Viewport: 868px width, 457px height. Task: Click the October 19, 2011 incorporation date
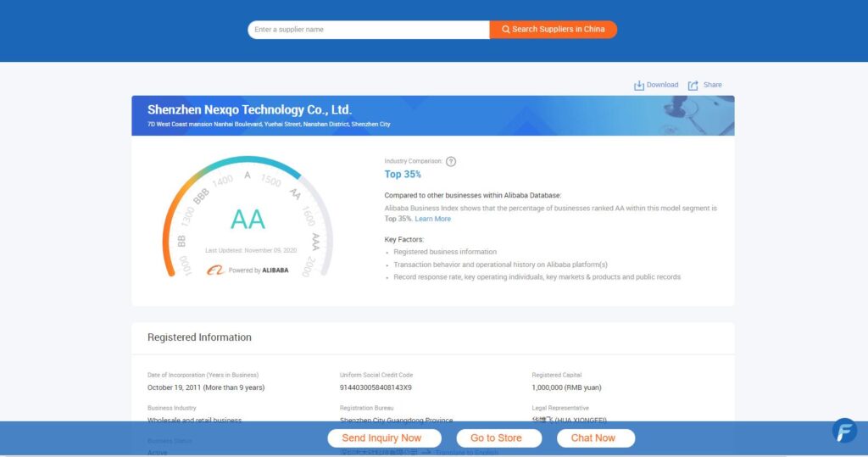(206, 387)
